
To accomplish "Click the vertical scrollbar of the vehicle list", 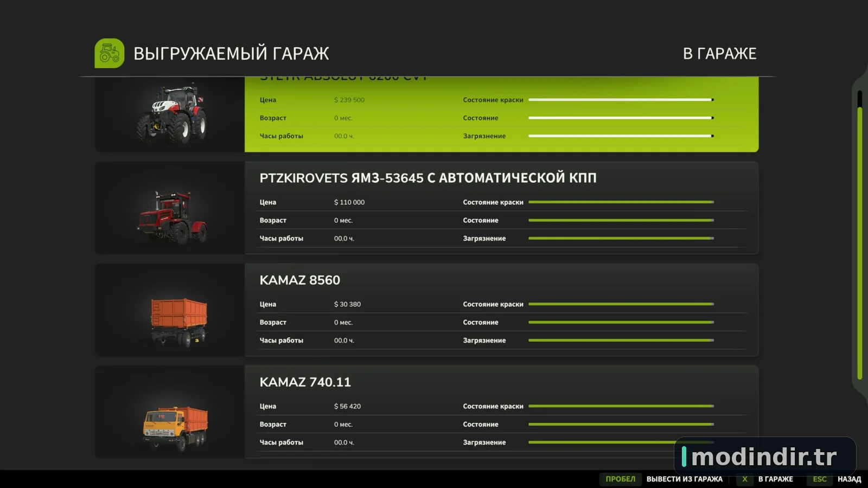I will (x=859, y=236).
